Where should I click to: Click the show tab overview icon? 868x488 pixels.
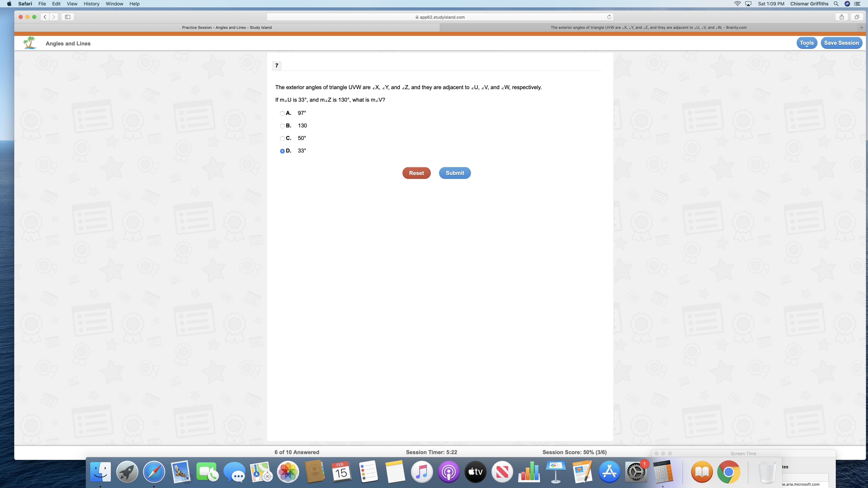[x=856, y=17]
